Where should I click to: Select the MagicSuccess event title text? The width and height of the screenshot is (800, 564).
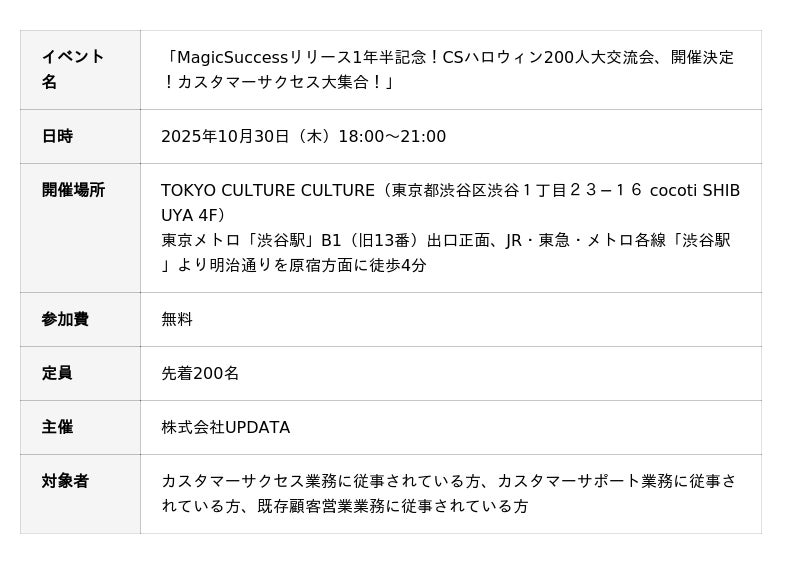pyautogui.click(x=448, y=69)
